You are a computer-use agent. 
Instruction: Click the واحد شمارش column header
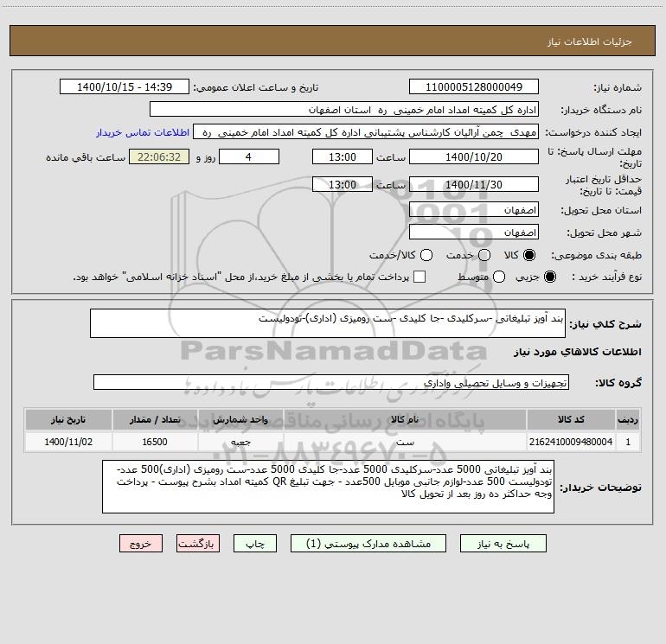240,419
